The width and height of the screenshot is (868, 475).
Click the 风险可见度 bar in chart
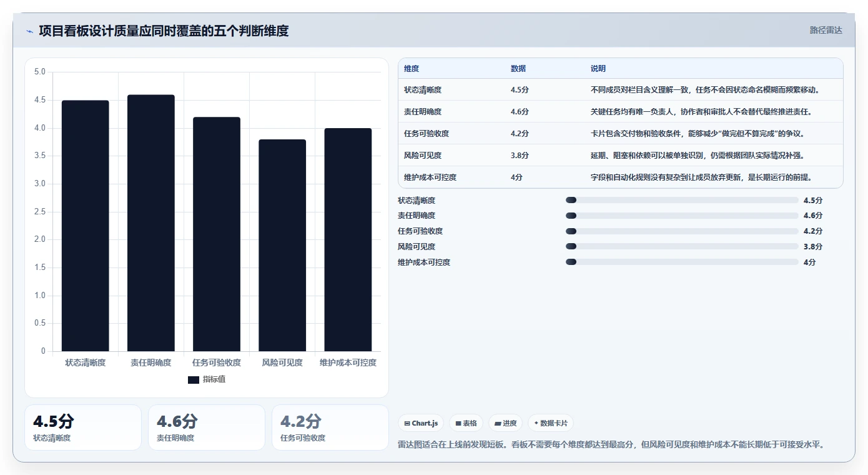pyautogui.click(x=282, y=245)
